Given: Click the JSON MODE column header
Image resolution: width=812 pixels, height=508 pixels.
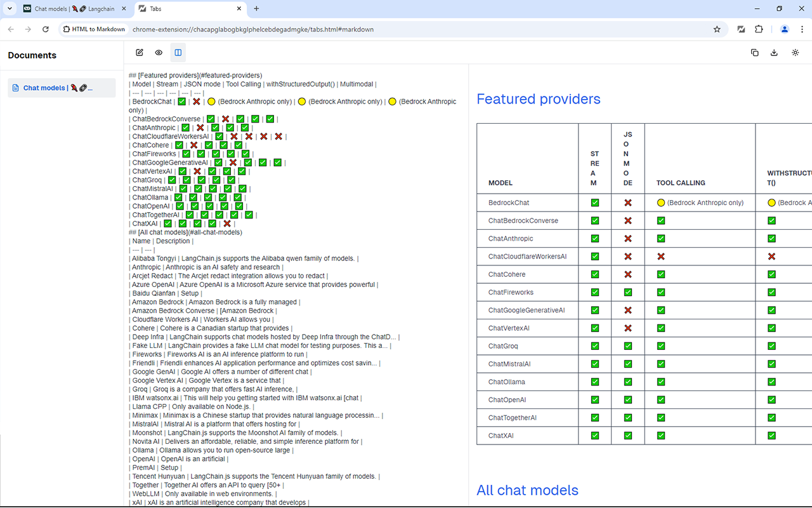Looking at the screenshot, I should pos(628,159).
